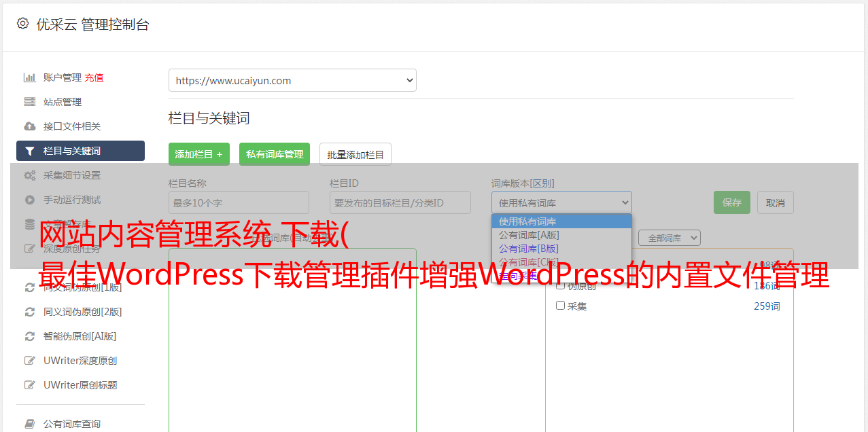868x432 pixels.
Task: Click the 186词 count
Action: pos(767,286)
